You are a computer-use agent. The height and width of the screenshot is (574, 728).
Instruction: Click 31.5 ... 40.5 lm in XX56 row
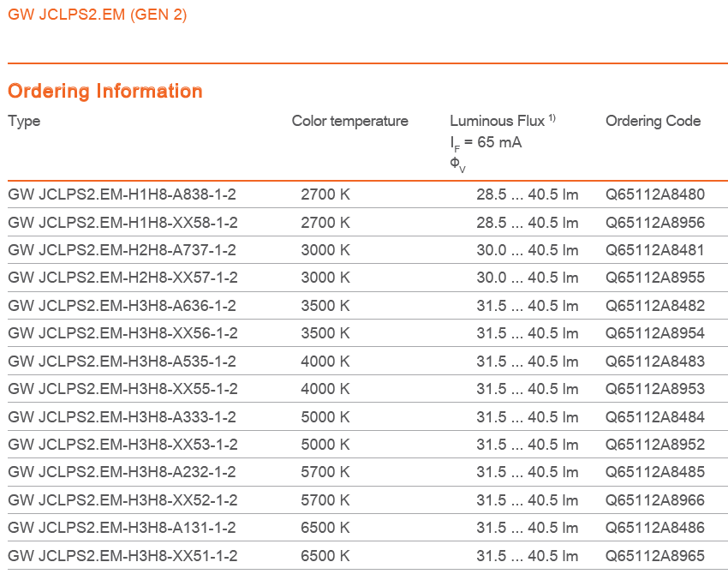coord(528,333)
